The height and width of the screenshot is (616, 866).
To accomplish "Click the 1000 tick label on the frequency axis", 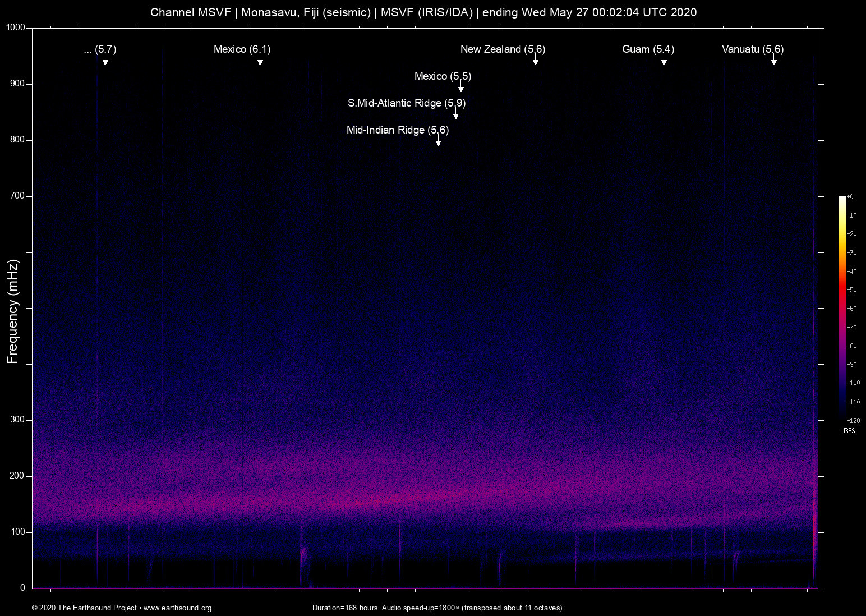I will point(16,27).
